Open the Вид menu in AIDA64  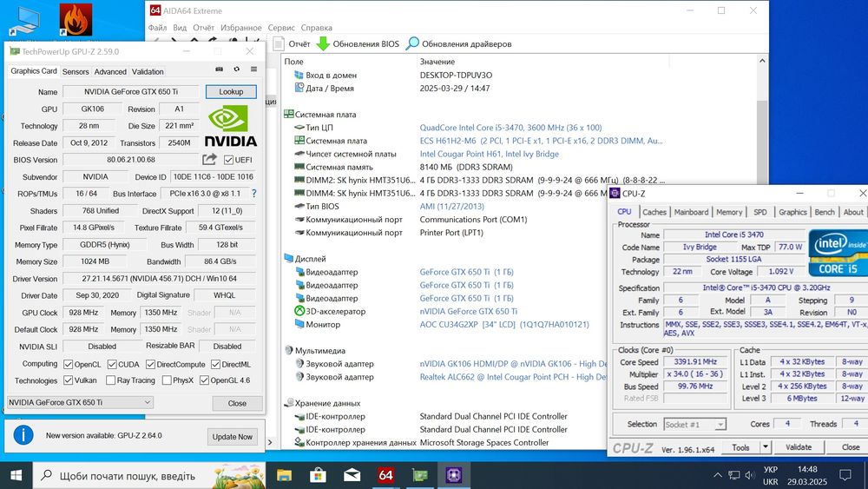point(180,28)
